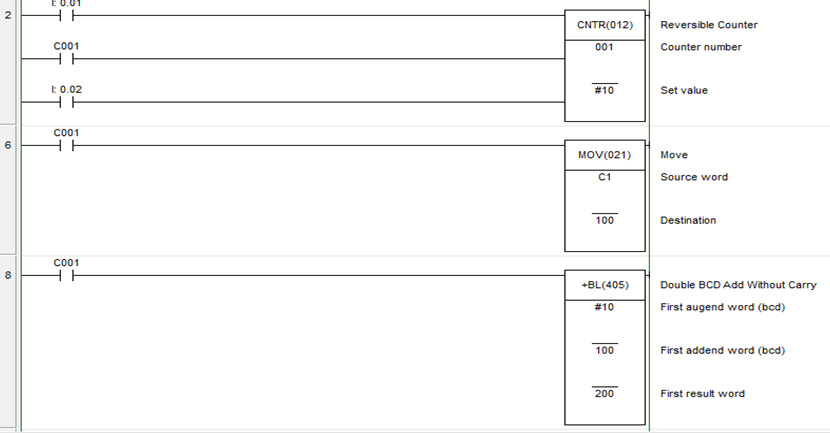
Task: Select rung number 6 in the margin
Action: click(9, 145)
